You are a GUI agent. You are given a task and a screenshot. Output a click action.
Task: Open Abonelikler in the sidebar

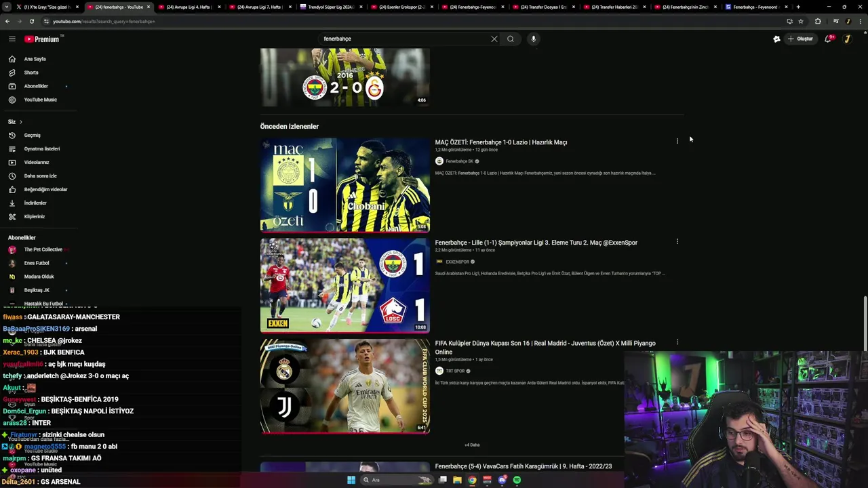36,86
